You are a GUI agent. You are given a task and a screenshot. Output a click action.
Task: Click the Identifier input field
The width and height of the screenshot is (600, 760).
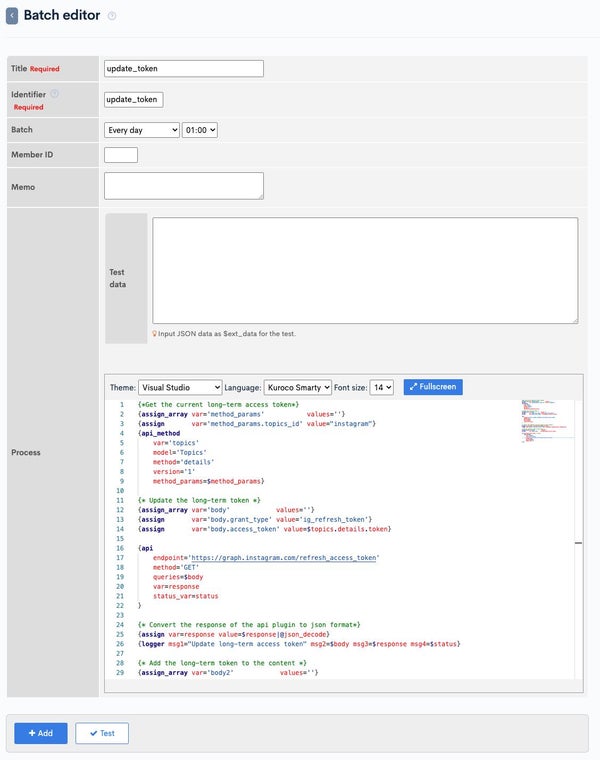point(133,99)
